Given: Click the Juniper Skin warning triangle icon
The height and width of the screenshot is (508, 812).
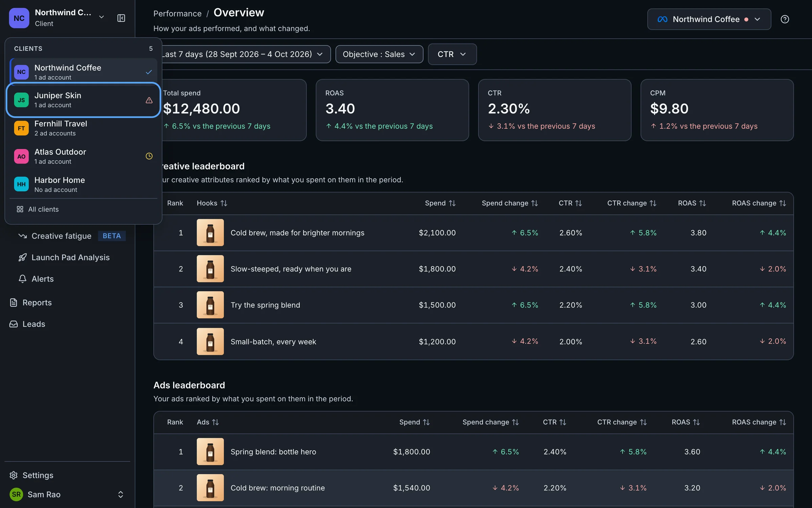Looking at the screenshot, I should coord(149,100).
